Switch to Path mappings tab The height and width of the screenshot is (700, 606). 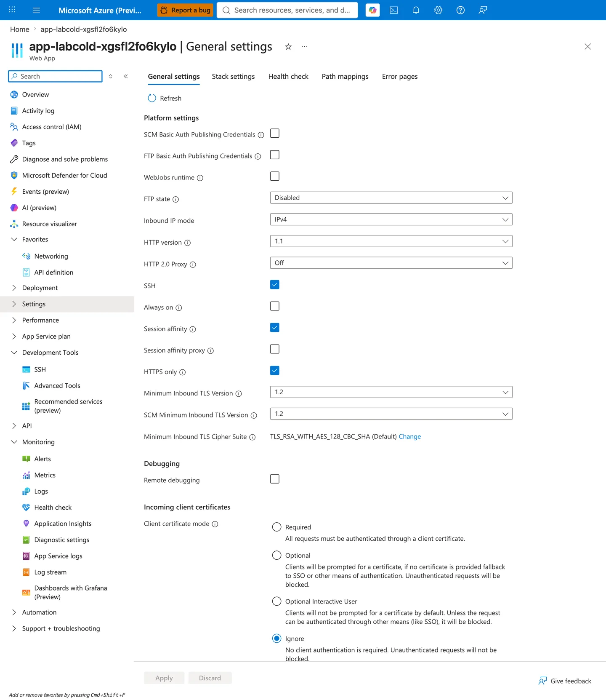[x=345, y=76]
